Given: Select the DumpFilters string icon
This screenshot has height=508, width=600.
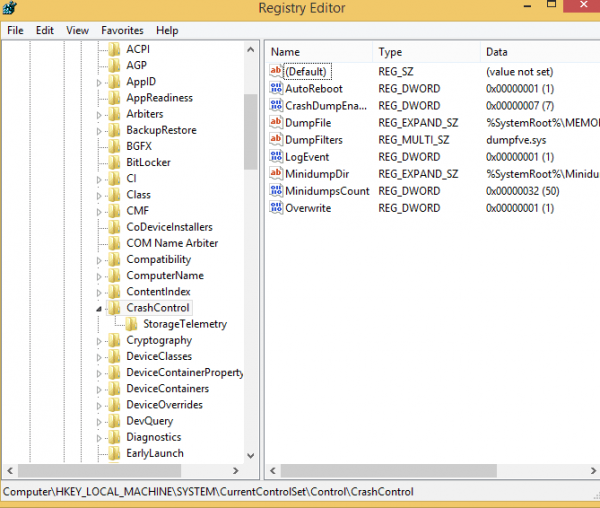Looking at the screenshot, I should (276, 139).
